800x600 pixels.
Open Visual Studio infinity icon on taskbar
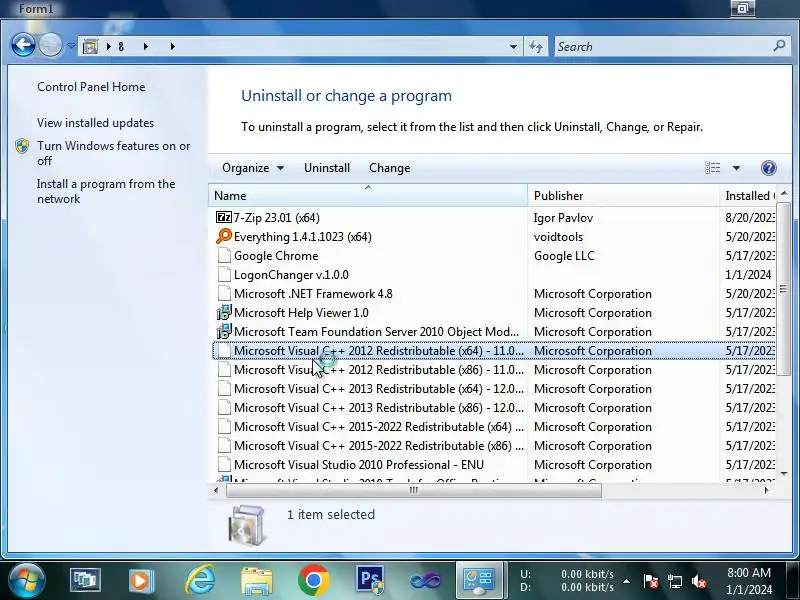[x=426, y=580]
